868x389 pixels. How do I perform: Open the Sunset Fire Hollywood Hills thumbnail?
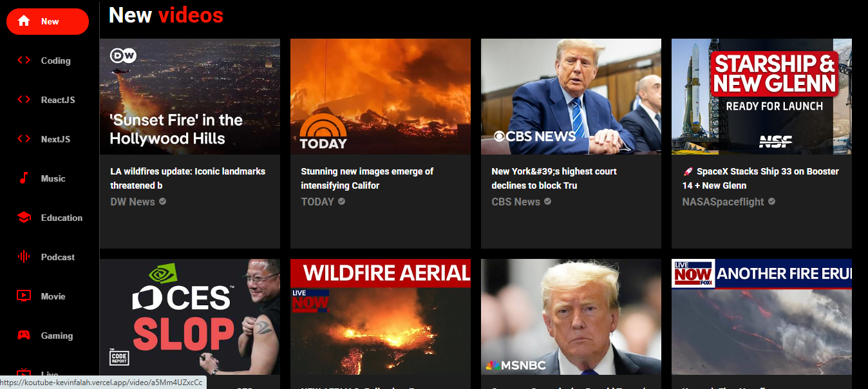190,97
